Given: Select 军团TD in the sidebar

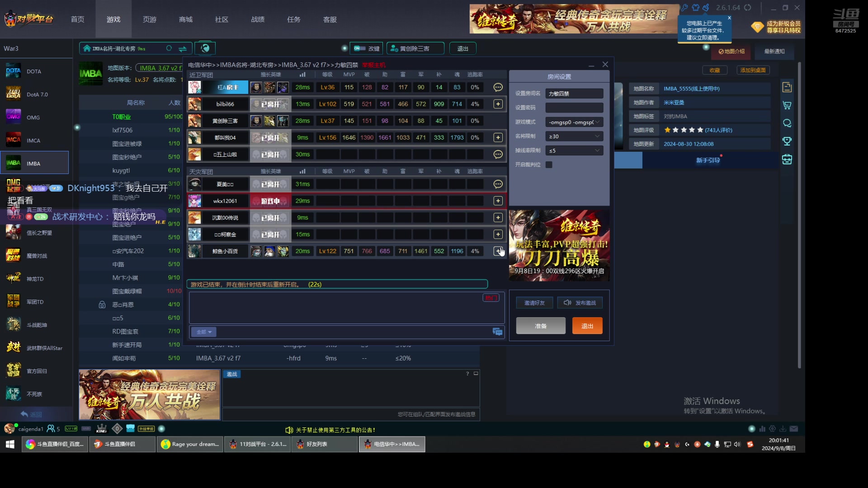Looking at the screenshot, I should [x=34, y=302].
